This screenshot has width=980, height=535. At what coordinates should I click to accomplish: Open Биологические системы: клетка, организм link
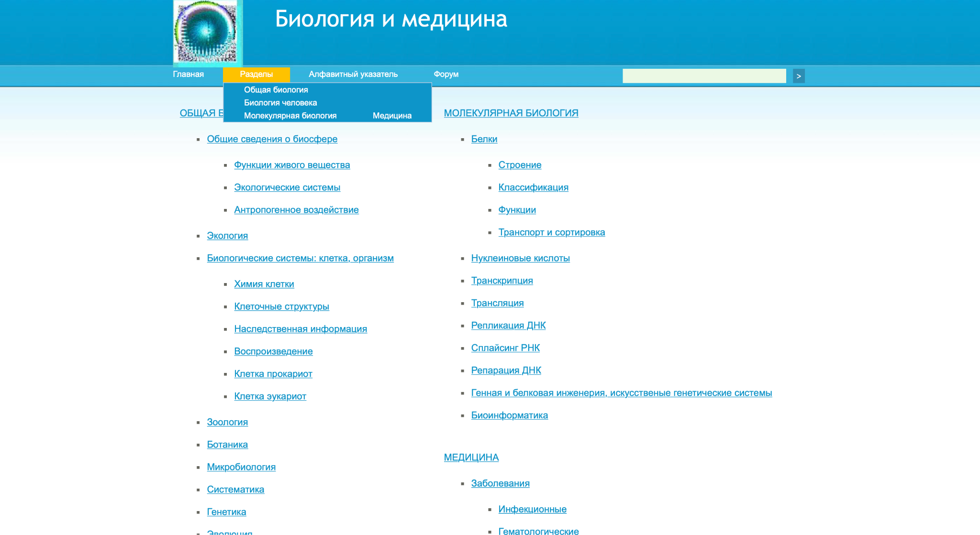tap(301, 258)
